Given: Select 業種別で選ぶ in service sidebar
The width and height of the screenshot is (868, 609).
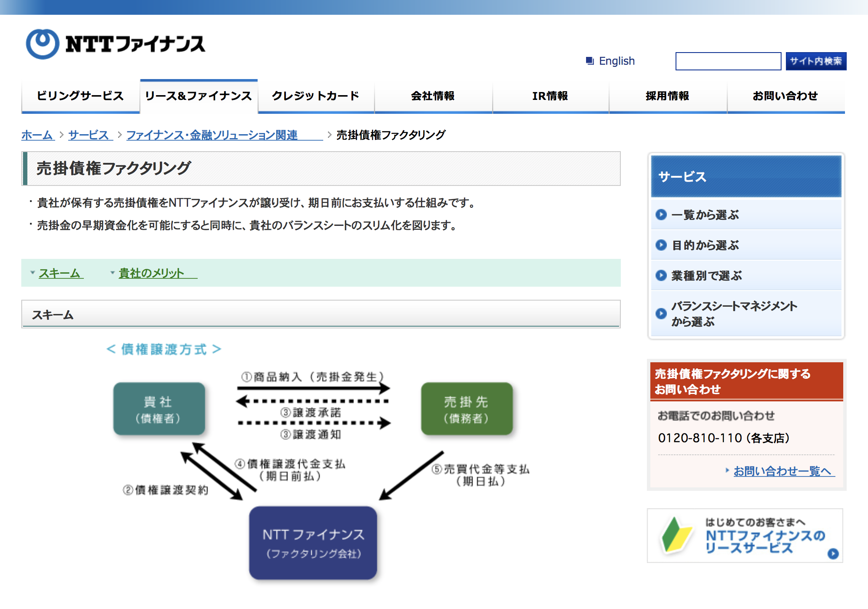Looking at the screenshot, I should (746, 275).
